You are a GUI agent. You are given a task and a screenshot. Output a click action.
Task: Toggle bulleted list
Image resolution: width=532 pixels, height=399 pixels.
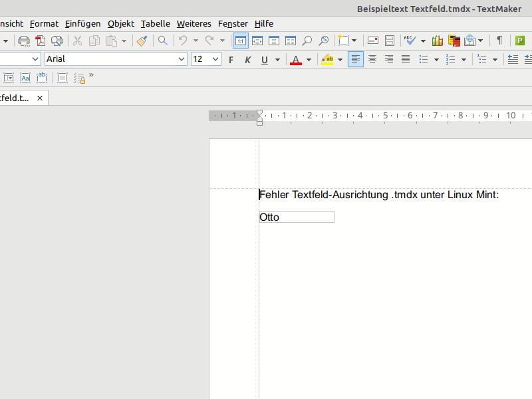[424, 60]
